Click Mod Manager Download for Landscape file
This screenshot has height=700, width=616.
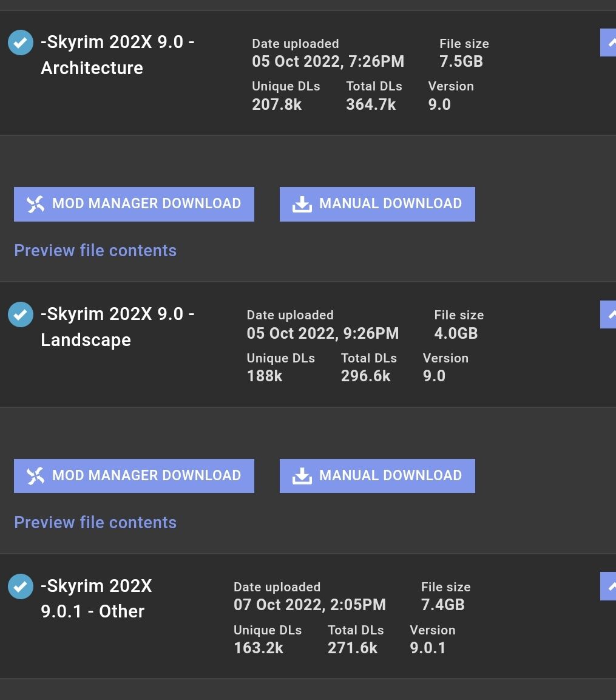coord(134,475)
